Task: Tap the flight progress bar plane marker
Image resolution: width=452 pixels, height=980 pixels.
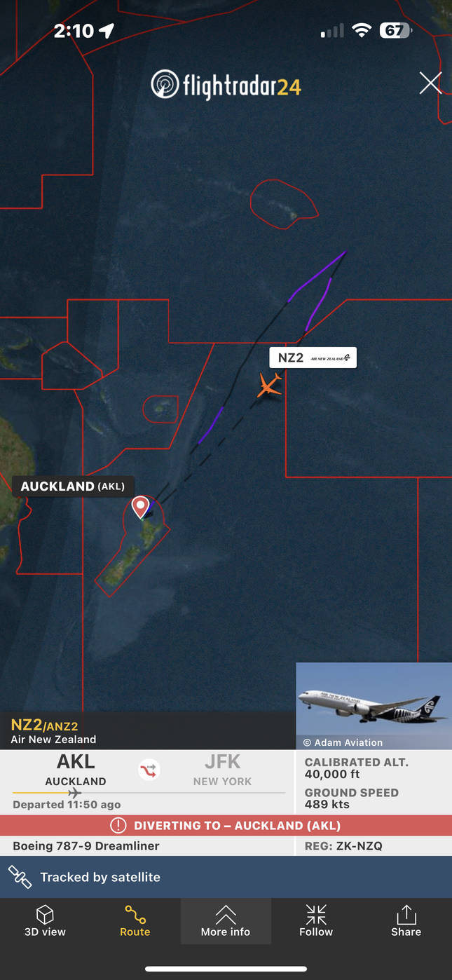Action: [x=74, y=793]
